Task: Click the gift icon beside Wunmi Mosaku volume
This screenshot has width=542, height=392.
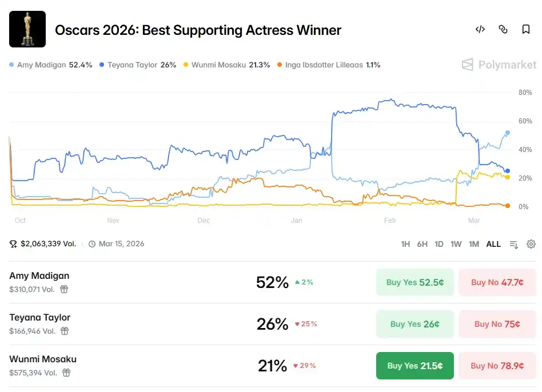Action: [x=66, y=373]
